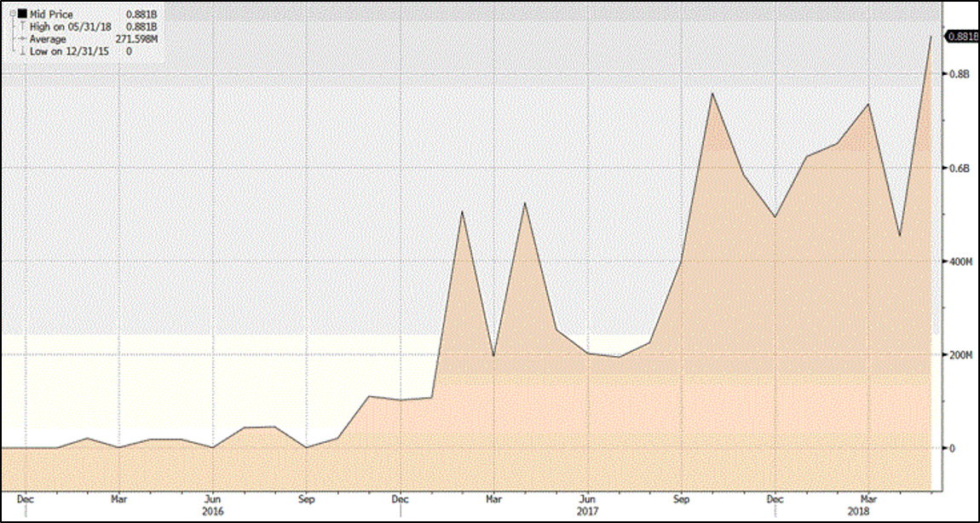Select the 'Average' legend label
The width and height of the screenshot is (980, 523).
coord(48,39)
